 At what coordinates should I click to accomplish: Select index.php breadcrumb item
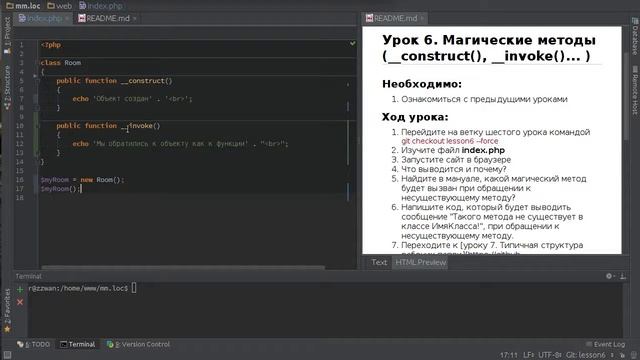[100, 6]
